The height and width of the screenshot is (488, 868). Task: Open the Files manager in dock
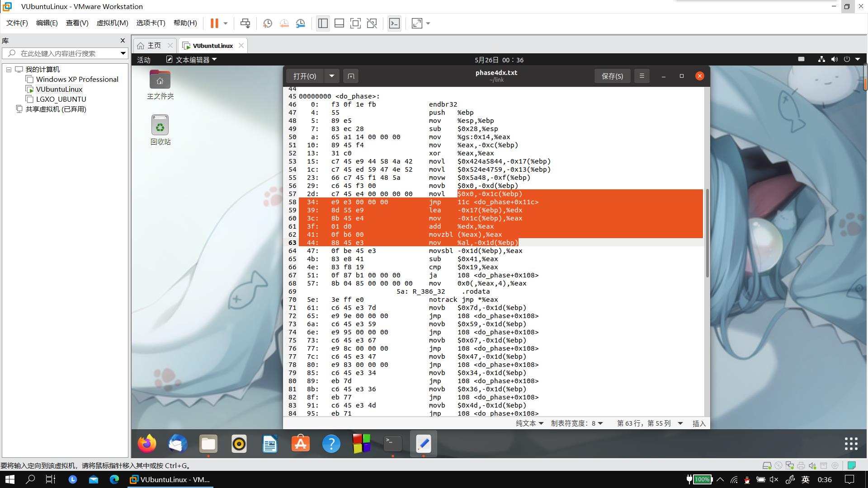pyautogui.click(x=208, y=444)
